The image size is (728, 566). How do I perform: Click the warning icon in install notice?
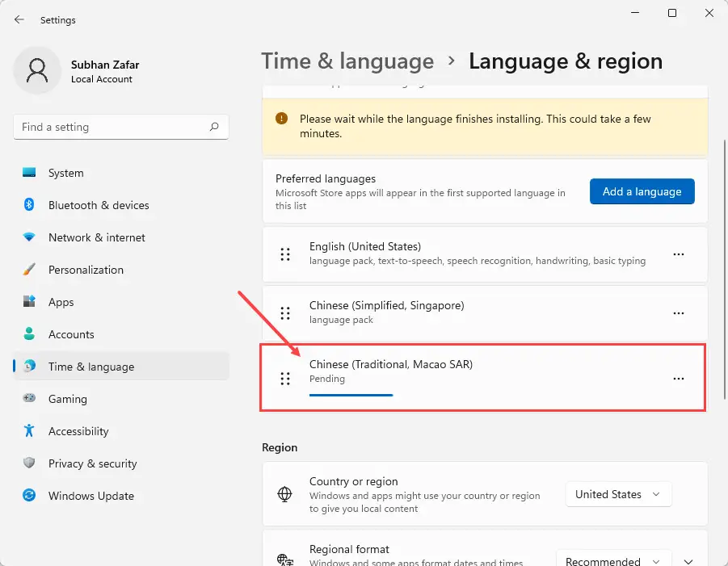point(281,119)
